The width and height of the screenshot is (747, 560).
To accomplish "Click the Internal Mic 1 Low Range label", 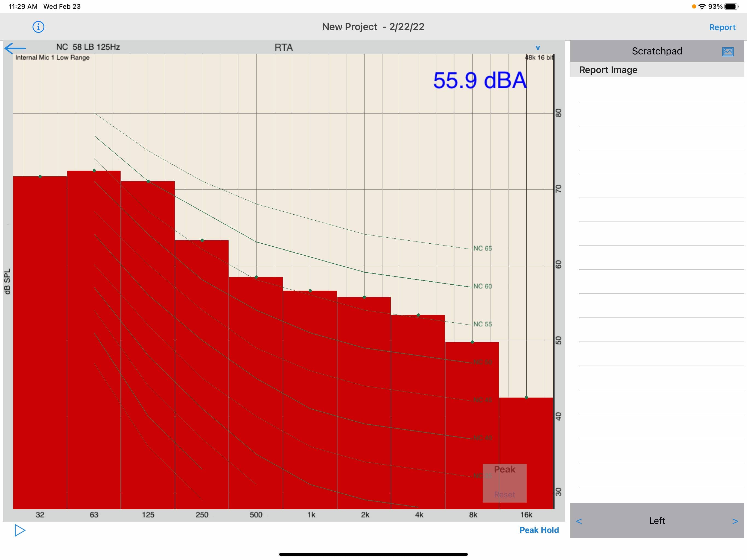I will click(x=52, y=57).
